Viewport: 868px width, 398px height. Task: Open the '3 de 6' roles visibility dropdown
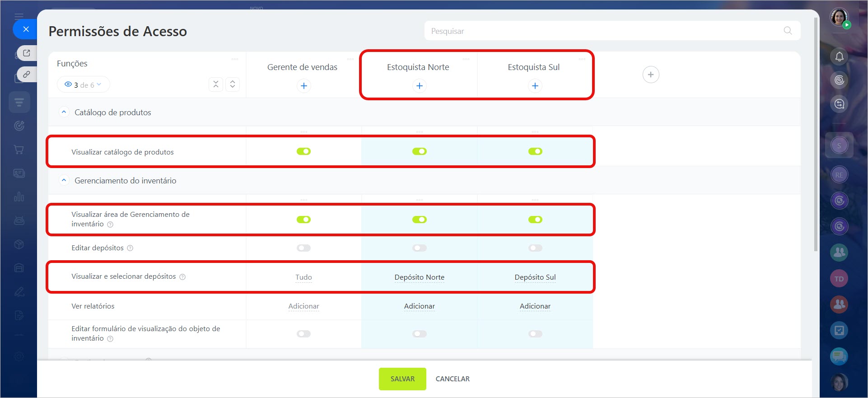point(83,84)
